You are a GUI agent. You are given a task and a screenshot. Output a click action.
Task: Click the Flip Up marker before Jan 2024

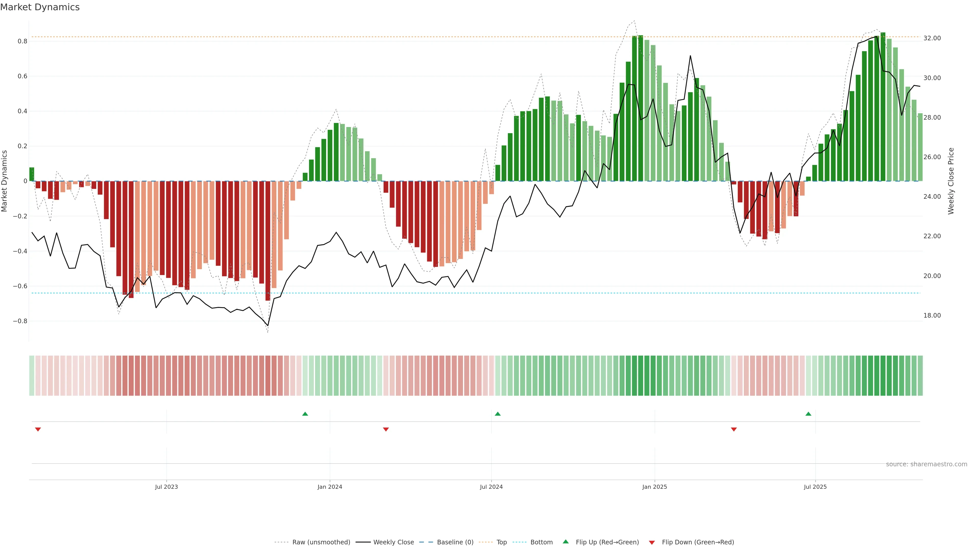coord(305,414)
